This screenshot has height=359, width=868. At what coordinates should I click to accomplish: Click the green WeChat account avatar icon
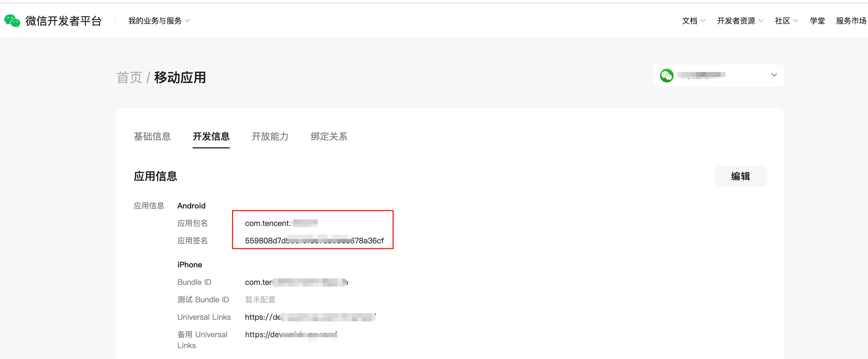pyautogui.click(x=667, y=75)
